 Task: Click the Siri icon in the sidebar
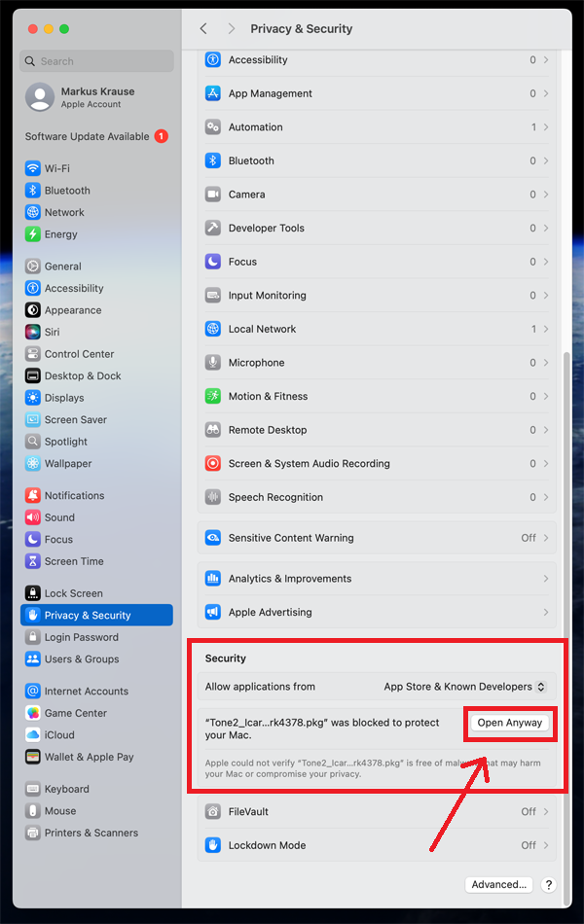(33, 332)
